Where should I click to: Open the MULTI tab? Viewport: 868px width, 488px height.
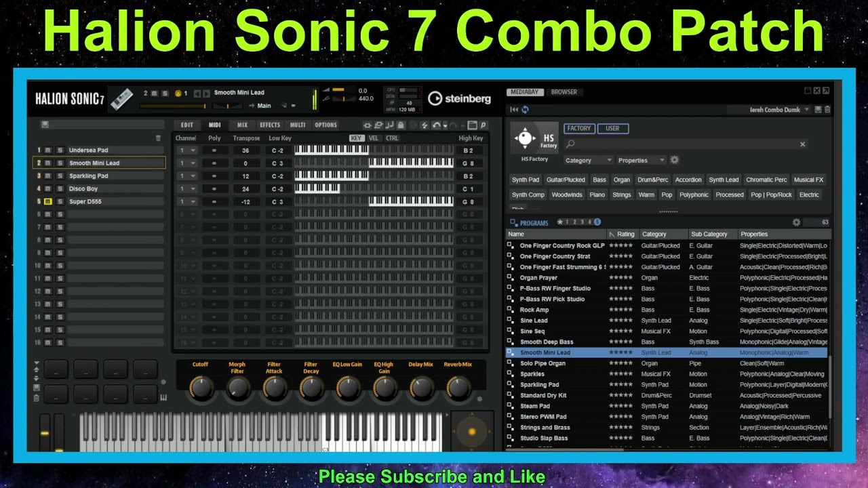coord(298,125)
